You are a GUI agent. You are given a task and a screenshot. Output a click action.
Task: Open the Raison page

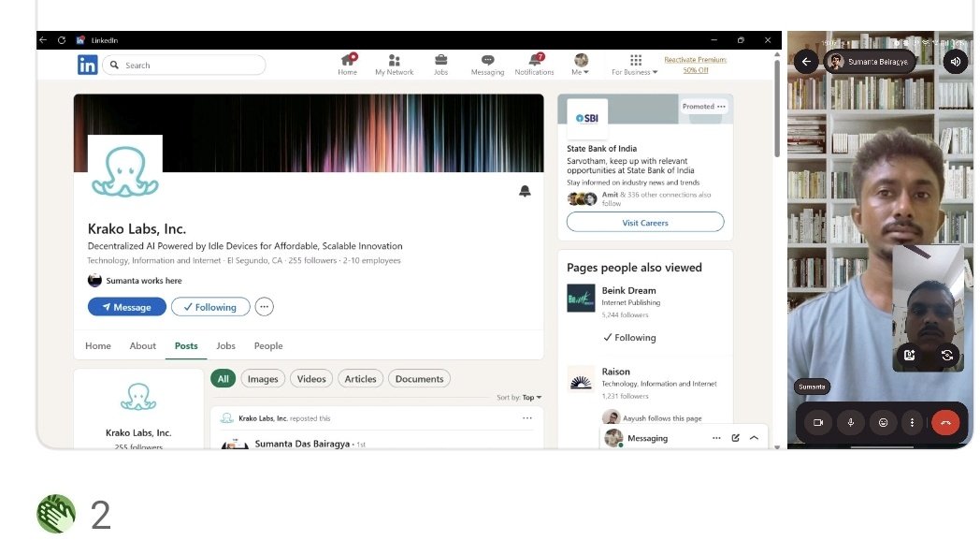click(x=615, y=372)
